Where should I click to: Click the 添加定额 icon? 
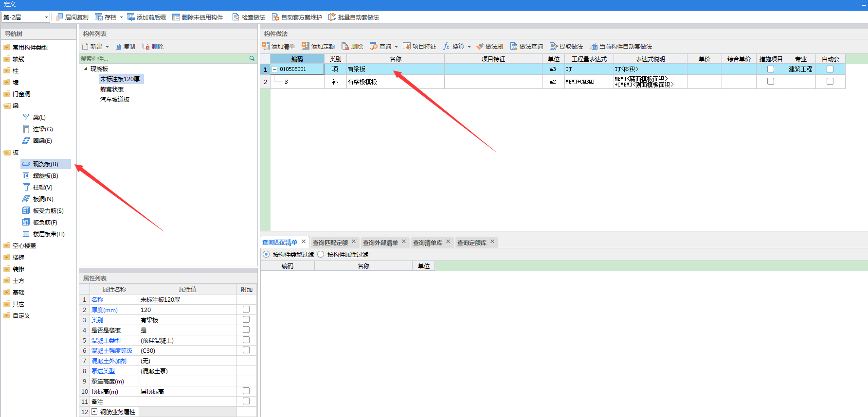(x=306, y=46)
